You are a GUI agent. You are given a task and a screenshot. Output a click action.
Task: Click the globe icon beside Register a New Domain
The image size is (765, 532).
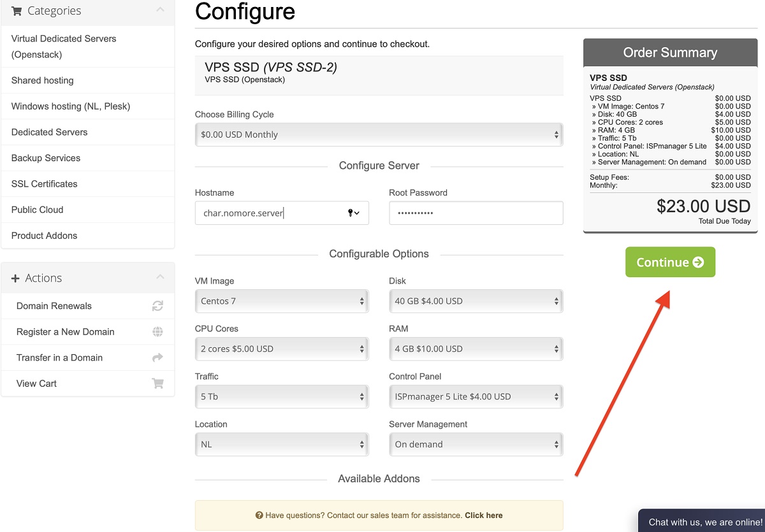pyautogui.click(x=157, y=332)
